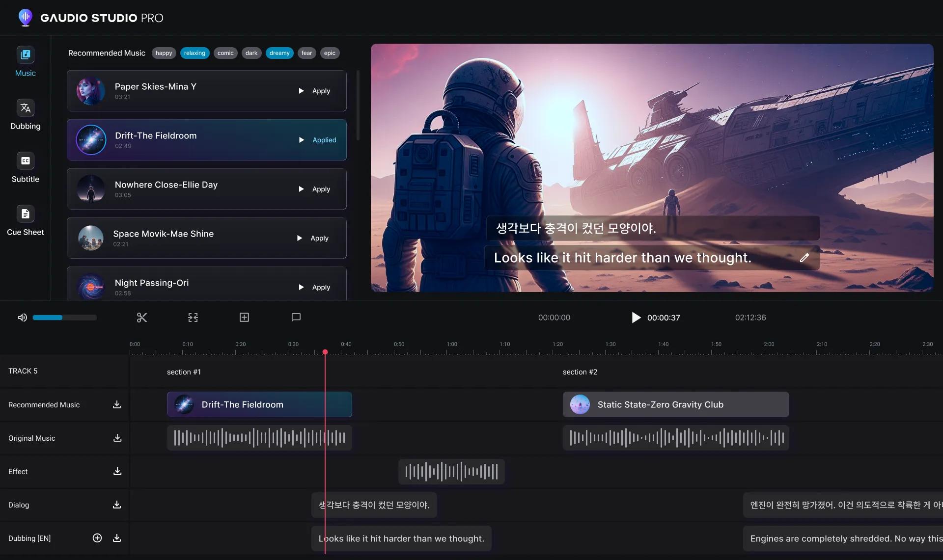Download the Original Music track
Image resolution: width=943 pixels, height=560 pixels.
tap(117, 438)
